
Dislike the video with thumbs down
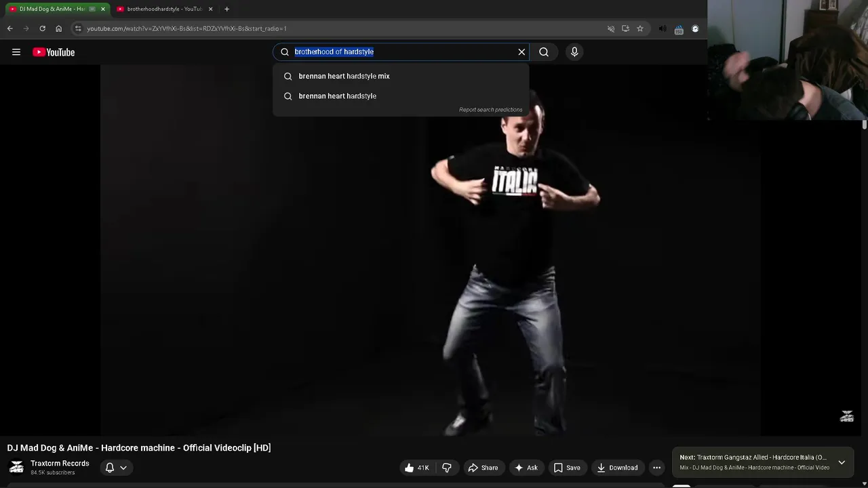tap(447, 468)
